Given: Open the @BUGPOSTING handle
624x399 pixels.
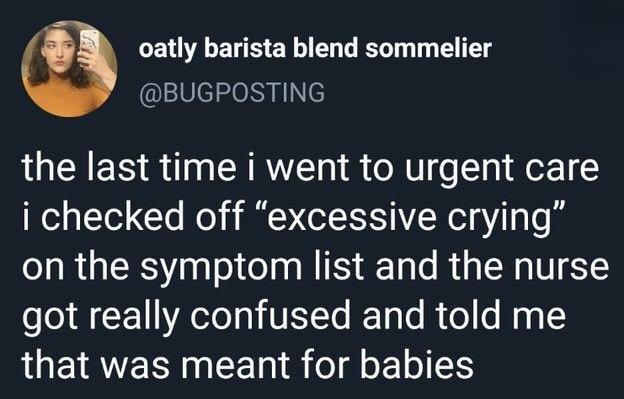Looking at the screenshot, I should 232,92.
